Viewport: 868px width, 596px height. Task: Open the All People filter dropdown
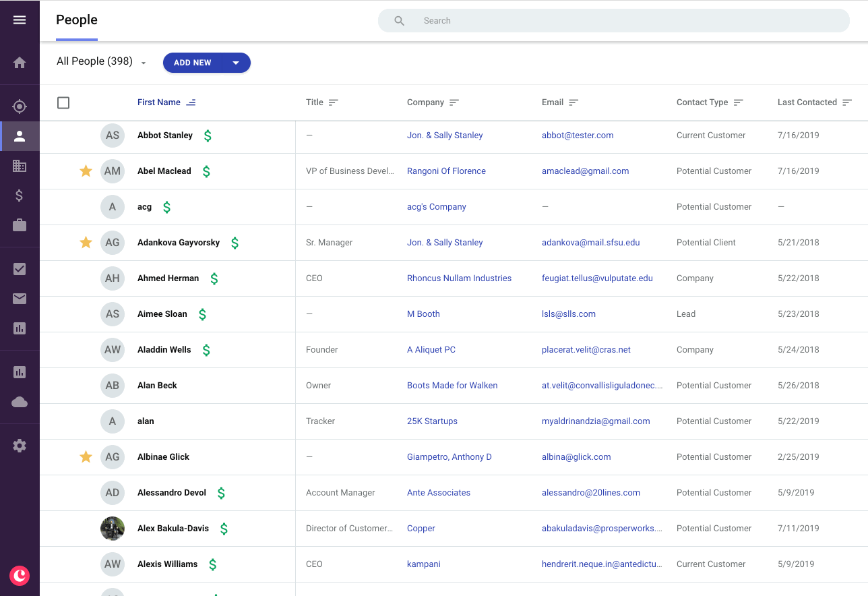coord(102,61)
